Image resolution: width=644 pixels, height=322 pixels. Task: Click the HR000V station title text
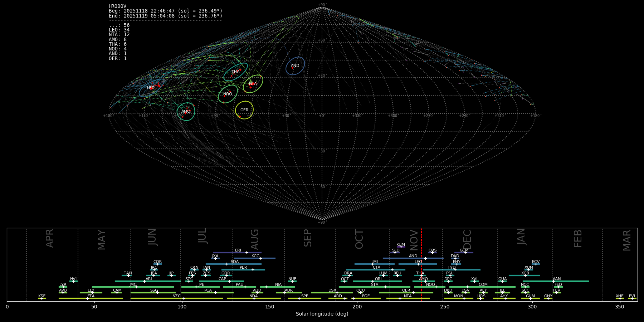click(117, 6)
